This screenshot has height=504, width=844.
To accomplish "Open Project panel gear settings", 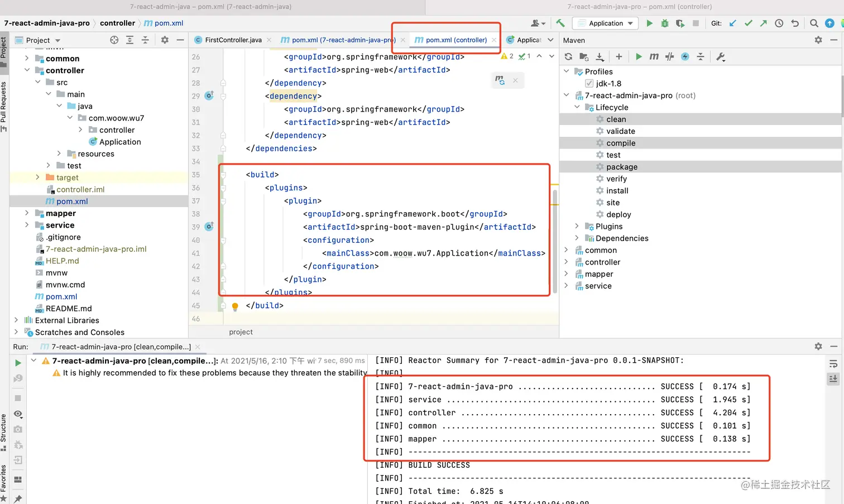I will pyautogui.click(x=165, y=40).
